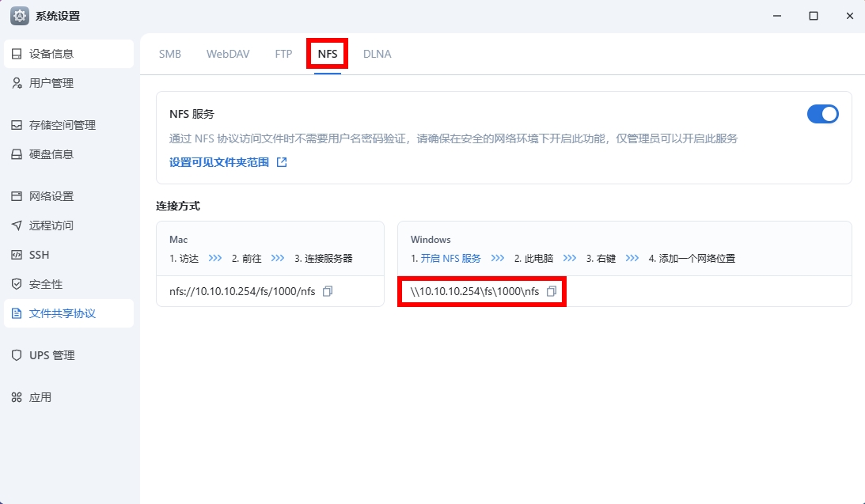This screenshot has height=504, width=865.
Task: Open 设置可见文件夹范围 link
Action: (219, 162)
